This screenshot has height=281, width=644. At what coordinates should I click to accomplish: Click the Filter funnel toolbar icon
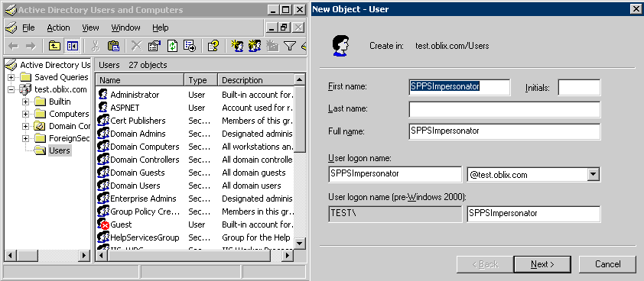(290, 46)
